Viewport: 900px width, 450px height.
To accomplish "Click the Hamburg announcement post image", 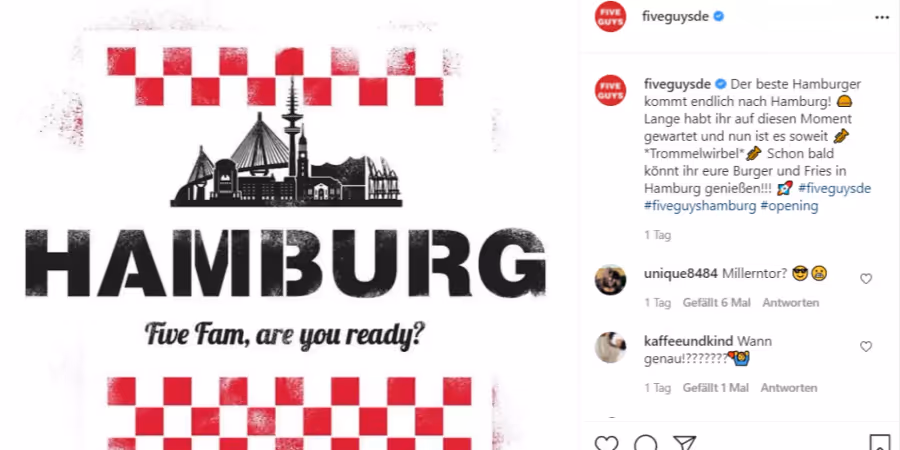I will [285, 225].
